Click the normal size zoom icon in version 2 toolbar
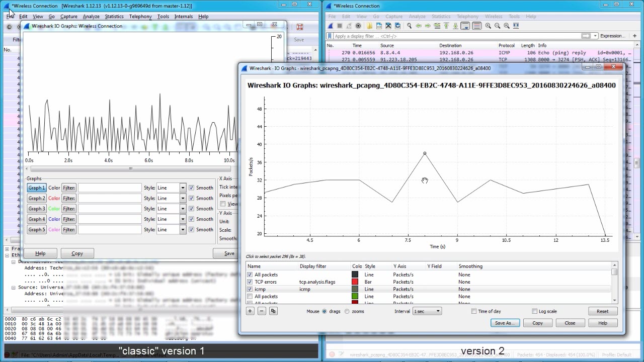The height and width of the screenshot is (362, 644). click(x=507, y=26)
